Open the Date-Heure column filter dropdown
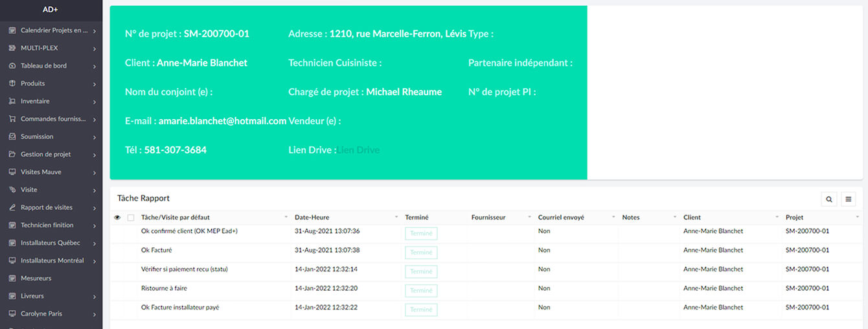The width and height of the screenshot is (868, 329). point(396,218)
